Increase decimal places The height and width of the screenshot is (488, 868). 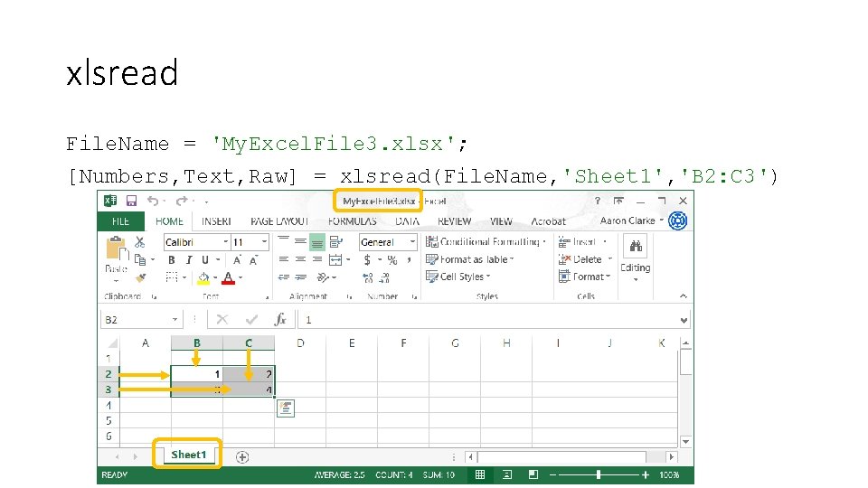click(368, 277)
